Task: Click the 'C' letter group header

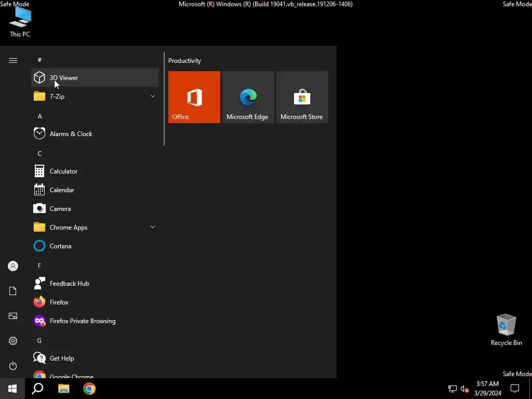Action: click(x=39, y=153)
